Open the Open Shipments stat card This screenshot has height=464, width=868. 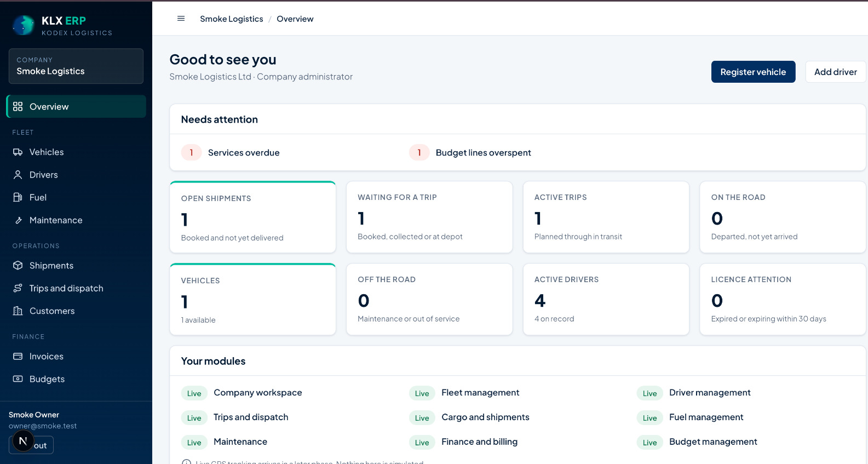253,217
